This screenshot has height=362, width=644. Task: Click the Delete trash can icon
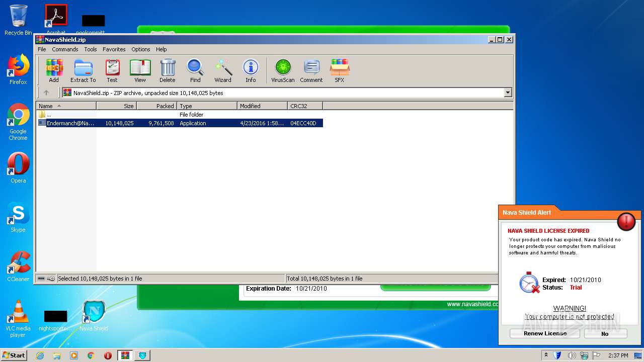click(168, 70)
